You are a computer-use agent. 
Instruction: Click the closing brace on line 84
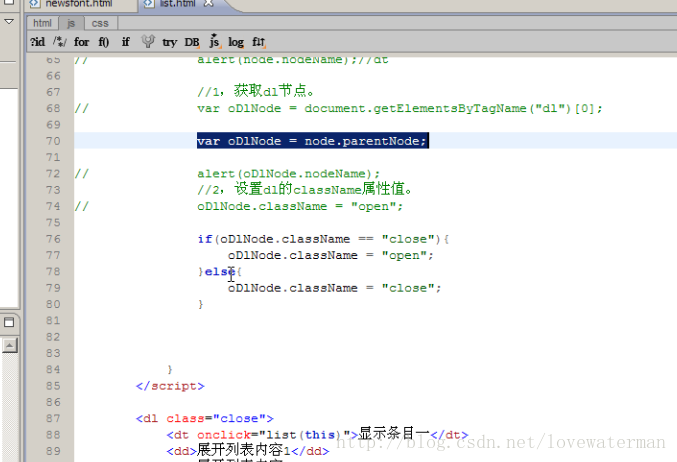tap(170, 370)
